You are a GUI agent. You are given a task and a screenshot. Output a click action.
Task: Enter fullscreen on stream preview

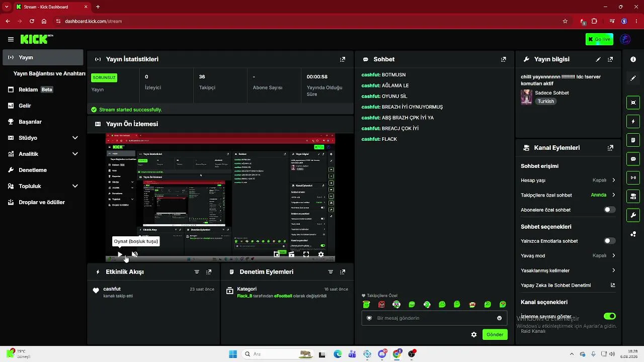tap(306, 254)
